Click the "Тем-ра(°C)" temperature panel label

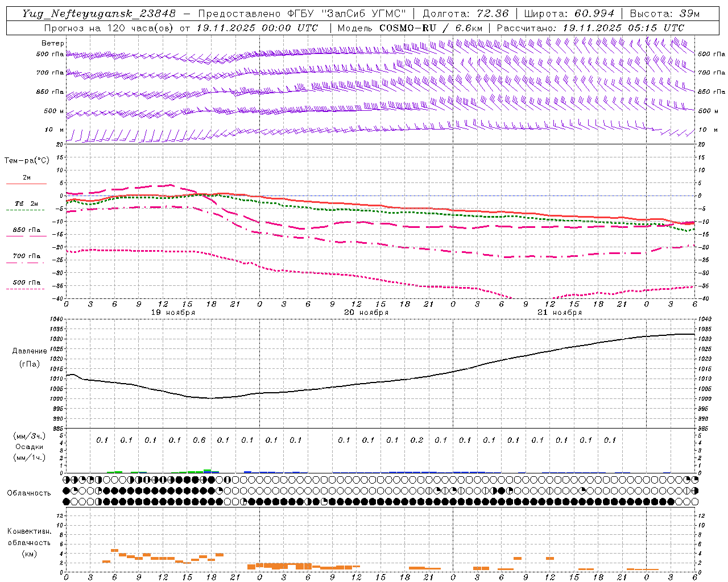click(27, 161)
